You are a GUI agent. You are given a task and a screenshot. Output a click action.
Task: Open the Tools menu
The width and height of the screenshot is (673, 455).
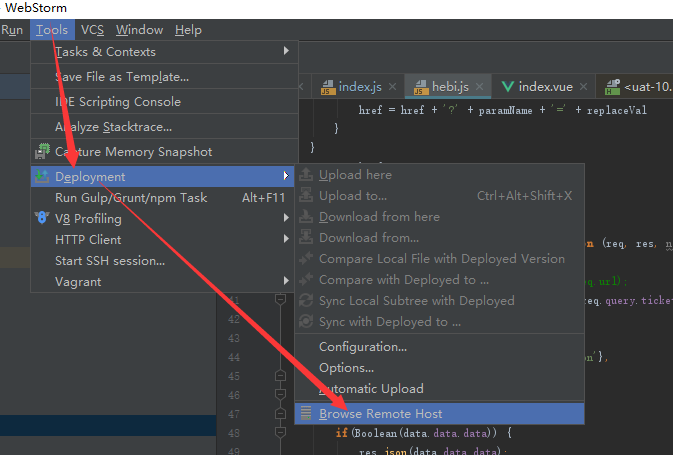click(52, 30)
